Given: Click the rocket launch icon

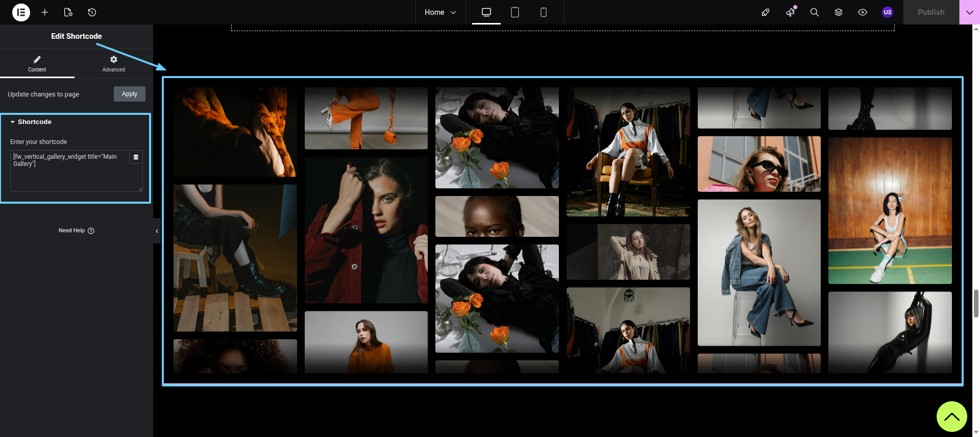Looking at the screenshot, I should [765, 12].
